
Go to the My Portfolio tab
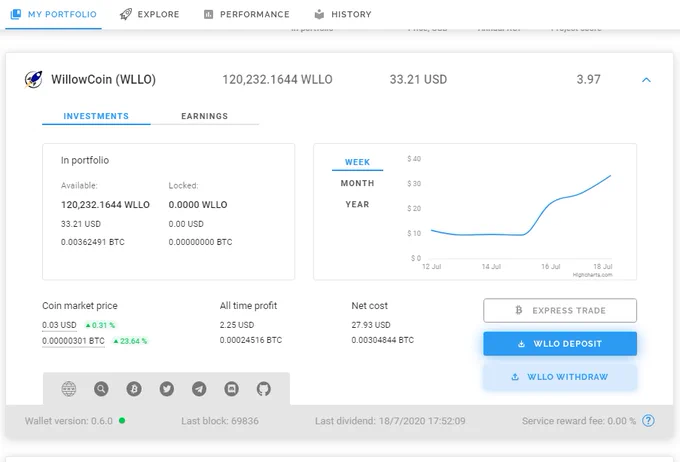pos(53,14)
